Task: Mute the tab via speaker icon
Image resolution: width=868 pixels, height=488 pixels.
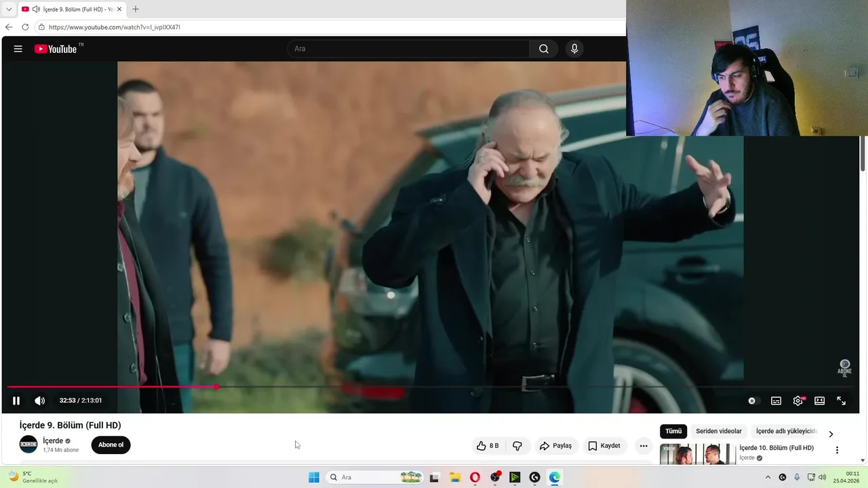Action: coord(36,9)
